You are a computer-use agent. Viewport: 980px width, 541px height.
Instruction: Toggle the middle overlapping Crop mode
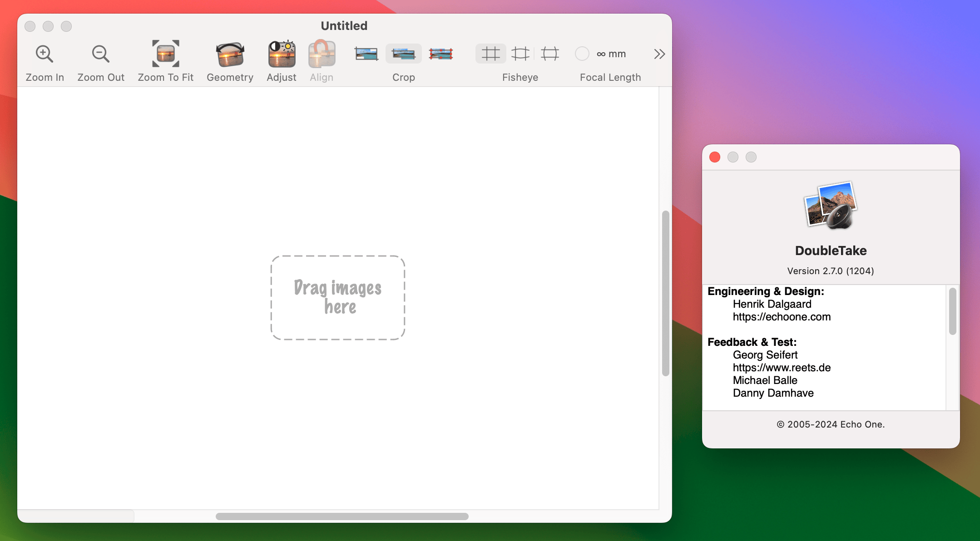403,54
